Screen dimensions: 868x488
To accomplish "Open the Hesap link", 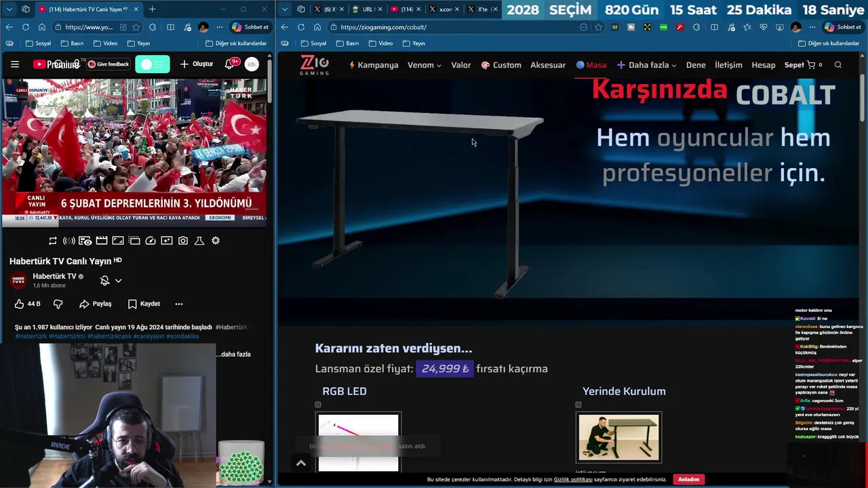I will coord(763,65).
